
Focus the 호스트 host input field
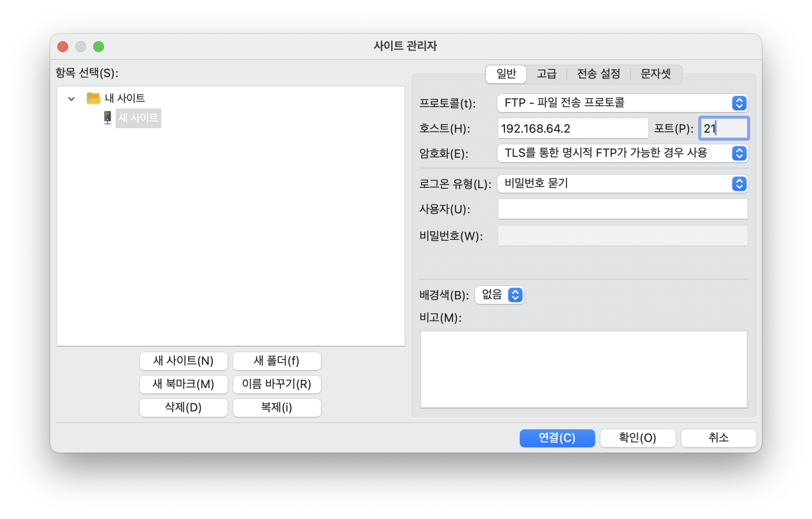click(x=573, y=129)
